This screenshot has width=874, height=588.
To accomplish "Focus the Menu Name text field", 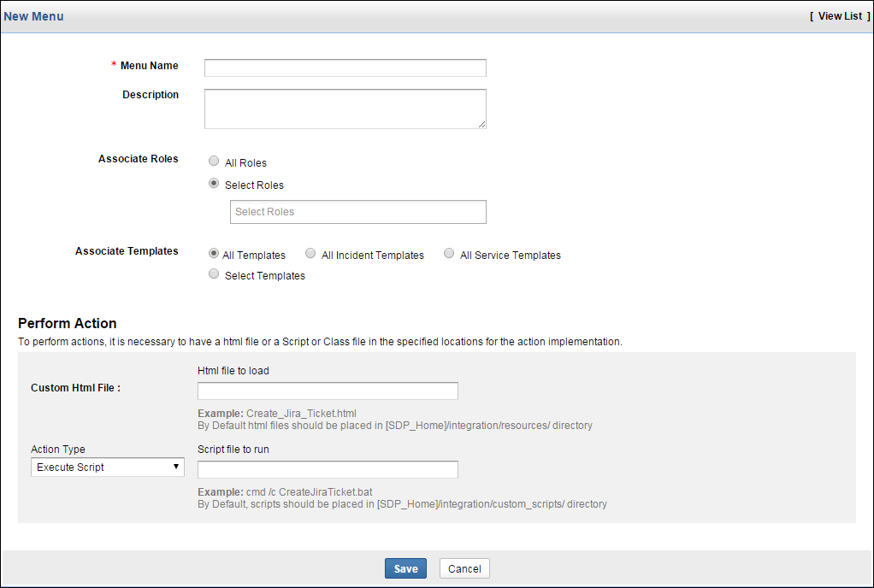I will pos(345,68).
